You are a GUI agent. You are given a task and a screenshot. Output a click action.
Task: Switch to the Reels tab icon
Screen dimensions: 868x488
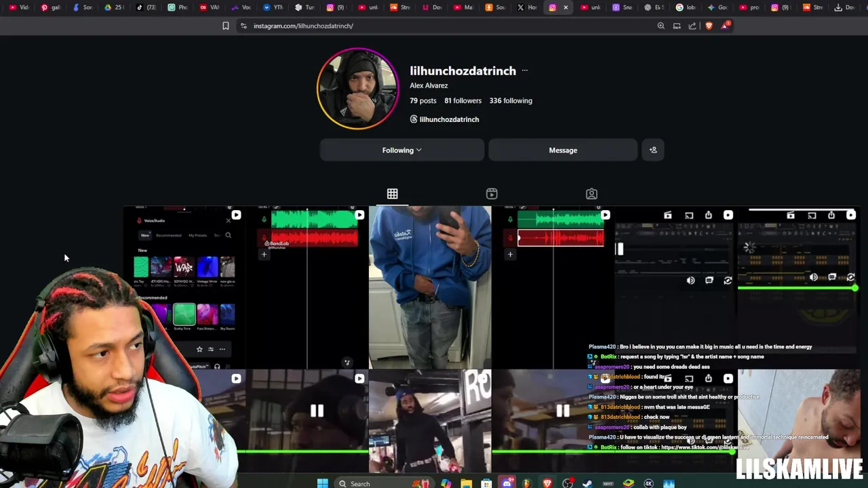492,194
